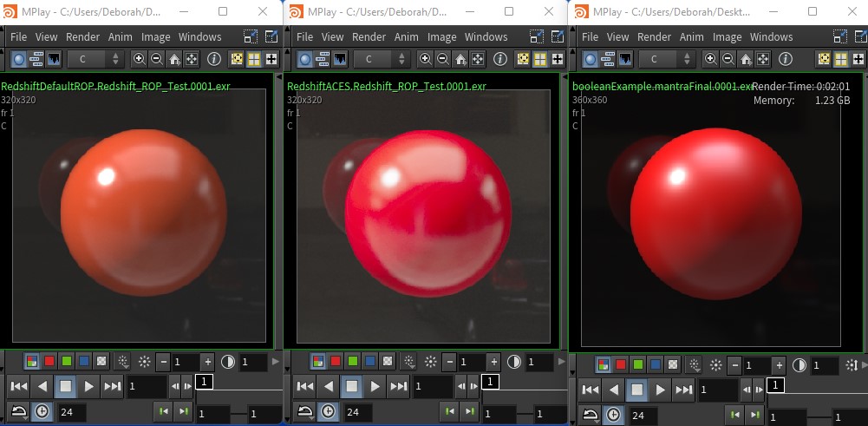
Task: Open the Image menu in right MPlay window
Action: point(727,37)
